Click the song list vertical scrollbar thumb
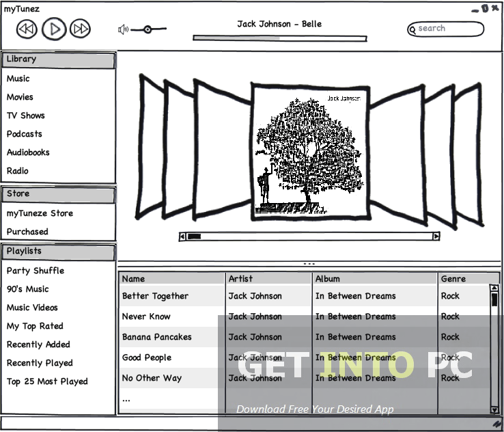The width and height of the screenshot is (504, 432). [x=494, y=299]
